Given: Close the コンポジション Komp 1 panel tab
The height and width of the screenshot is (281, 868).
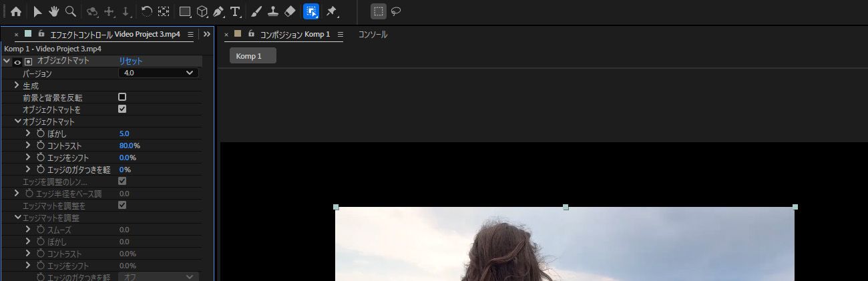Looking at the screenshot, I should [x=226, y=34].
